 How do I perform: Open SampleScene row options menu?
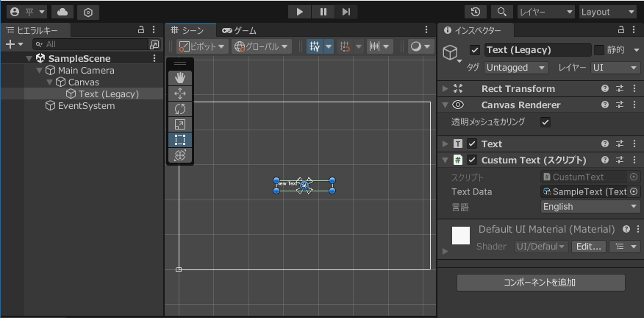(154, 58)
